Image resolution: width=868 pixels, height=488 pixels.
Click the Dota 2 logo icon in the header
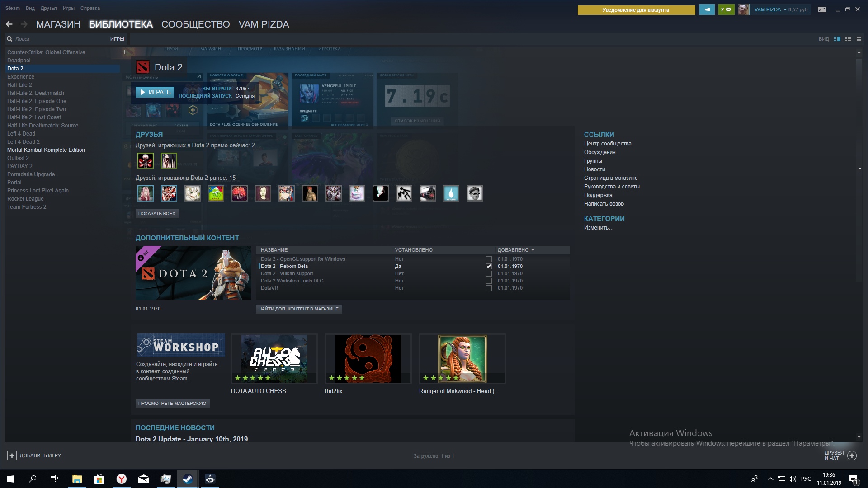pyautogui.click(x=143, y=67)
